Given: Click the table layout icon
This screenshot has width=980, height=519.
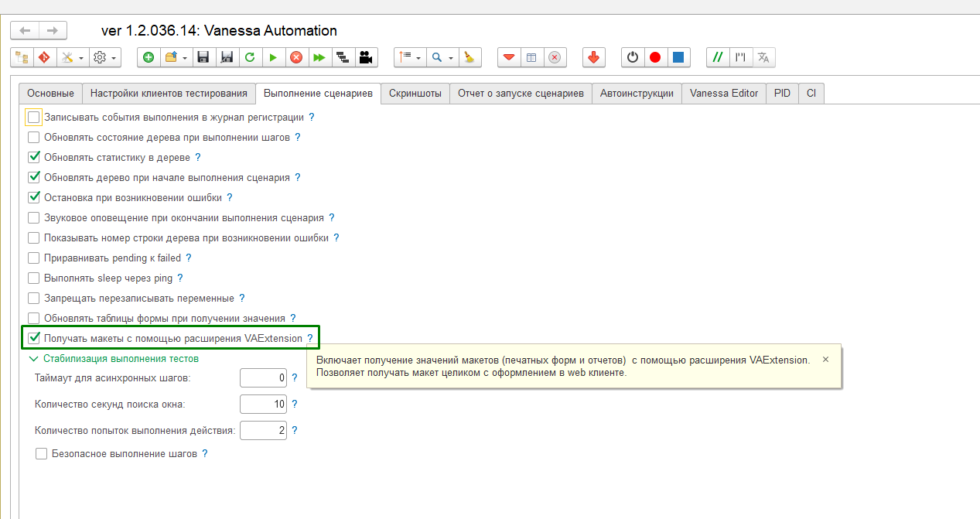Looking at the screenshot, I should (531, 57).
